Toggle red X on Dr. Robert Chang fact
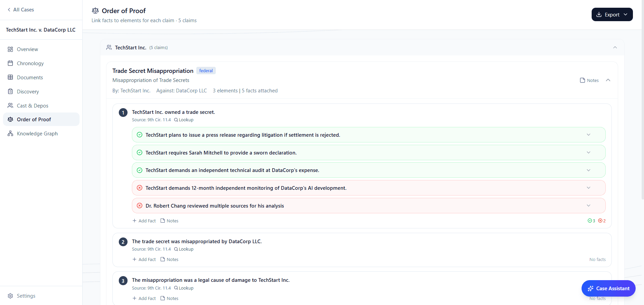 pyautogui.click(x=140, y=206)
